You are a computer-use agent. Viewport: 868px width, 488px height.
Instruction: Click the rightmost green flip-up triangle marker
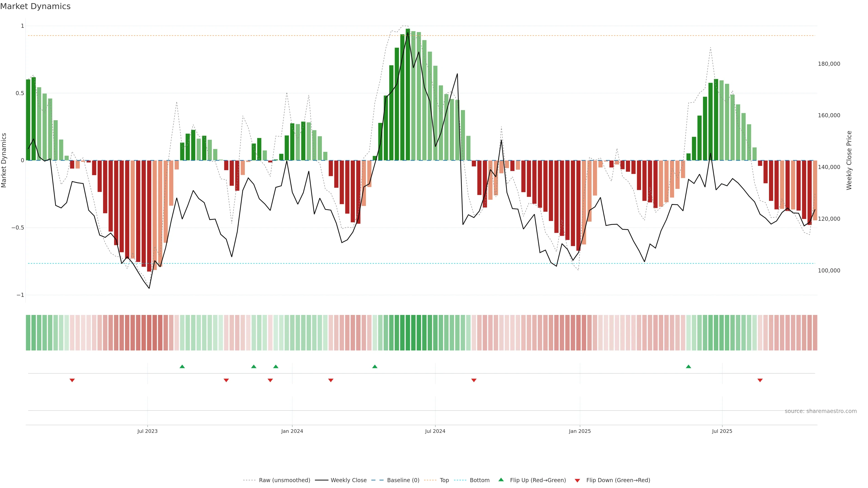[x=688, y=366]
